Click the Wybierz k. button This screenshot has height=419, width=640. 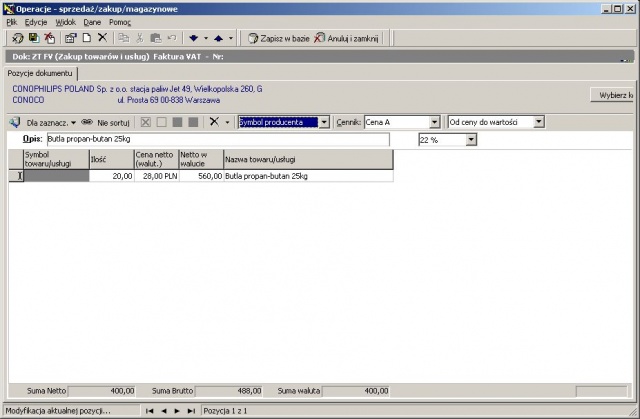(613, 95)
